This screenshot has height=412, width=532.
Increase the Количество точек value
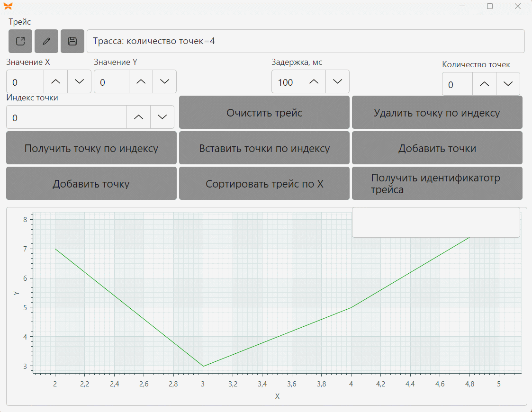tap(484, 84)
